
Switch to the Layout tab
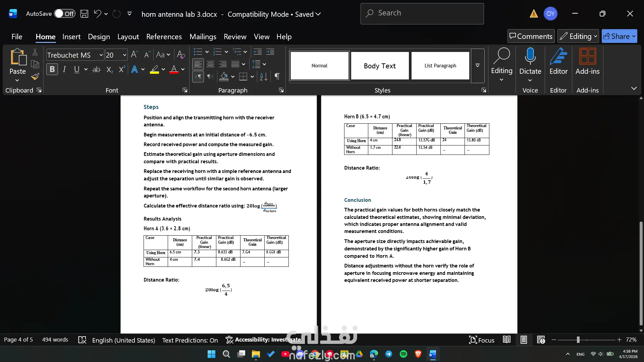128,37
